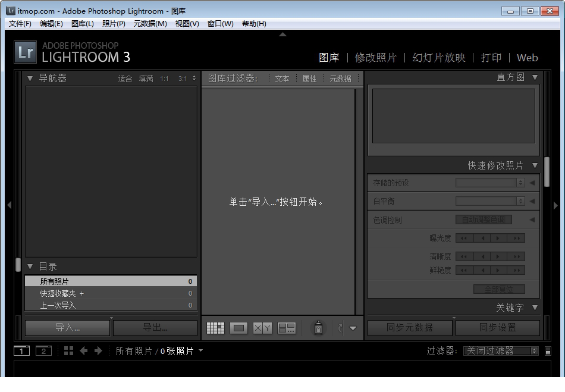Select the 图库 Library module tab
This screenshot has height=392, width=565.
tap(329, 58)
